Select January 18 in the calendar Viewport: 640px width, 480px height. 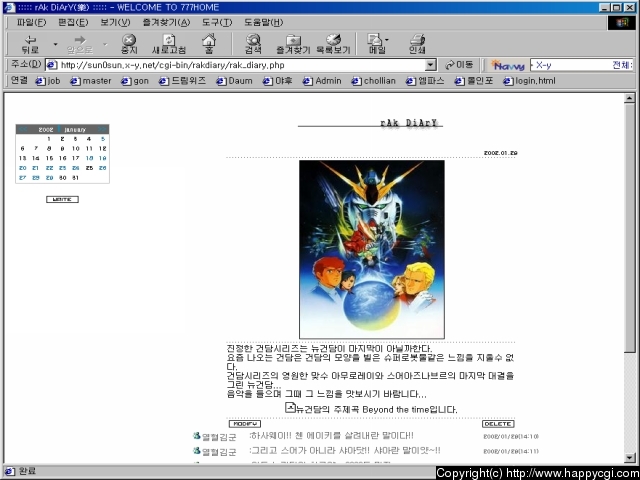click(x=89, y=158)
